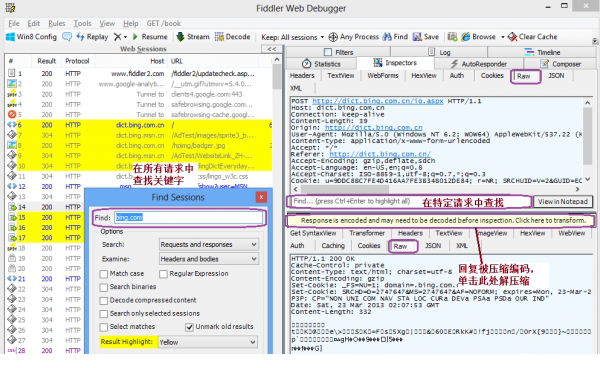600x368 pixels.
Task: Click the Log tab
Action: coord(439,52)
